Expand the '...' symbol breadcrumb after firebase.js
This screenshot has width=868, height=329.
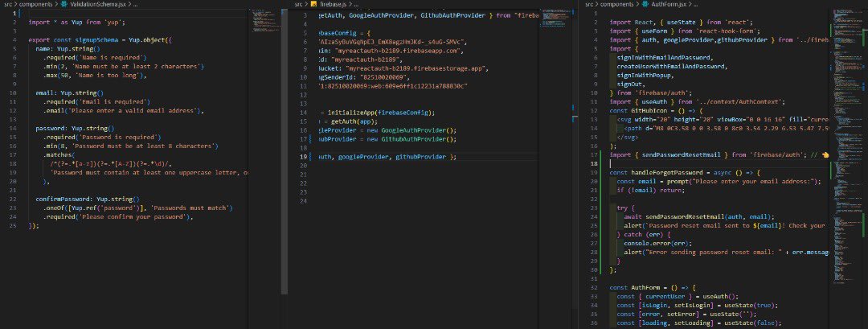click(x=356, y=4)
